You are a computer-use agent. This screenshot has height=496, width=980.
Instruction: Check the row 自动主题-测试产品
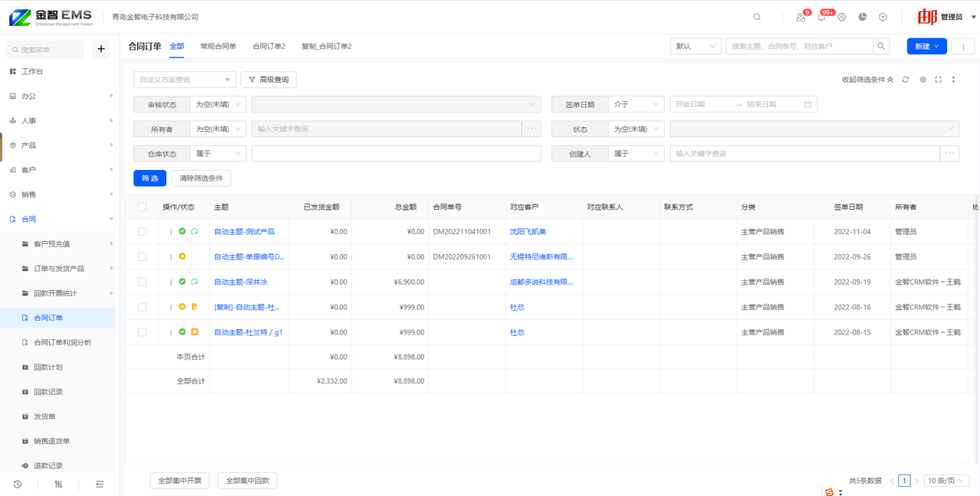[x=142, y=231]
